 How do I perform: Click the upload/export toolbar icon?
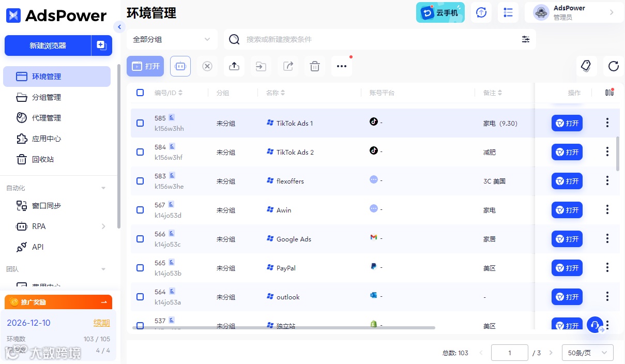pos(234,66)
